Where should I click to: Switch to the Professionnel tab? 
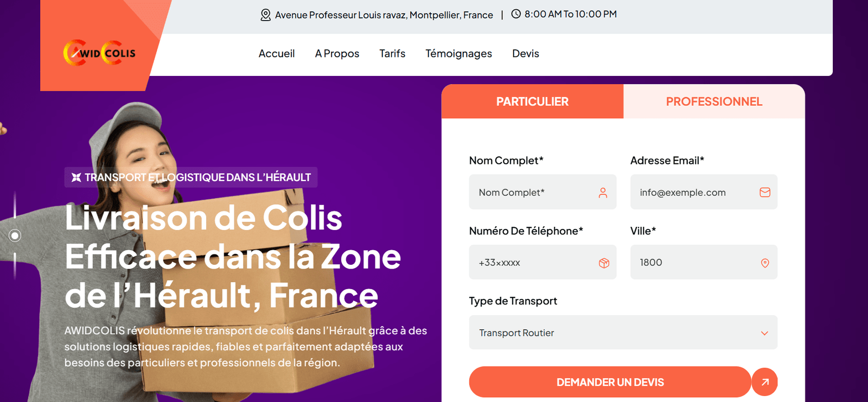tap(714, 101)
